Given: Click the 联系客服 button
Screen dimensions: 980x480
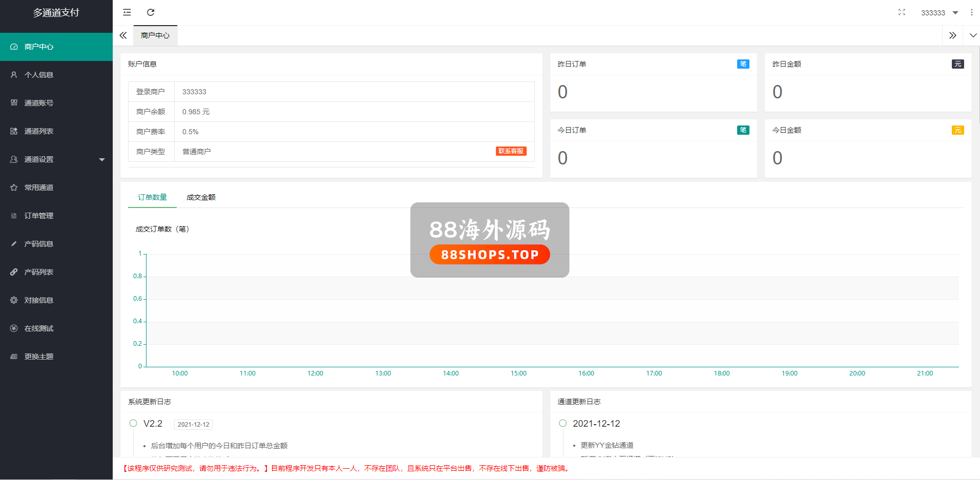Looking at the screenshot, I should [511, 151].
